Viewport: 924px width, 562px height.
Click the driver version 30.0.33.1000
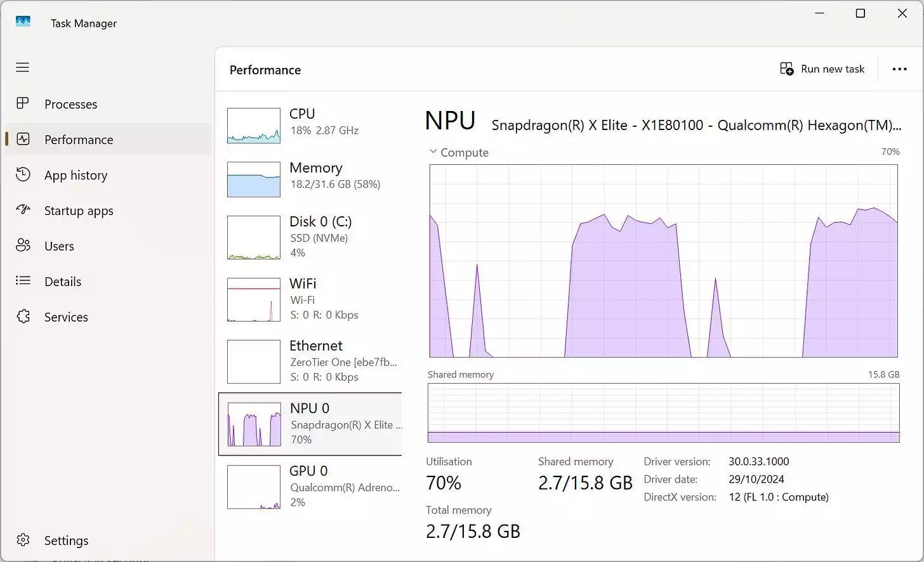coord(759,461)
